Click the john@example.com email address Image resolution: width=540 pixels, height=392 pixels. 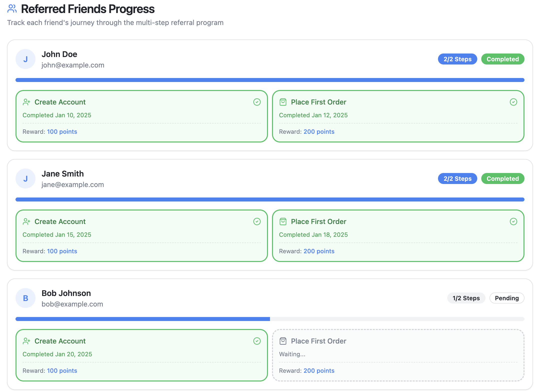(73, 65)
